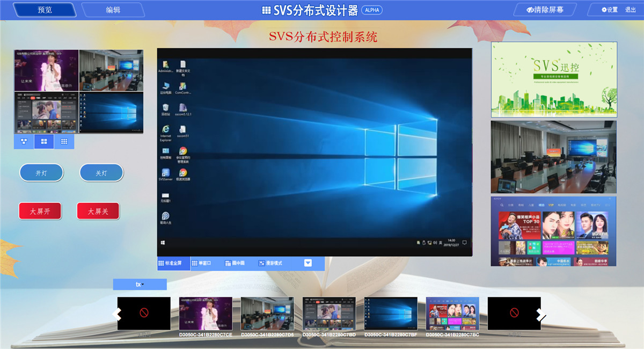Enable 画中画 picture-in-picture mode
Image resolution: width=644 pixels, height=349 pixels.
[x=235, y=263]
